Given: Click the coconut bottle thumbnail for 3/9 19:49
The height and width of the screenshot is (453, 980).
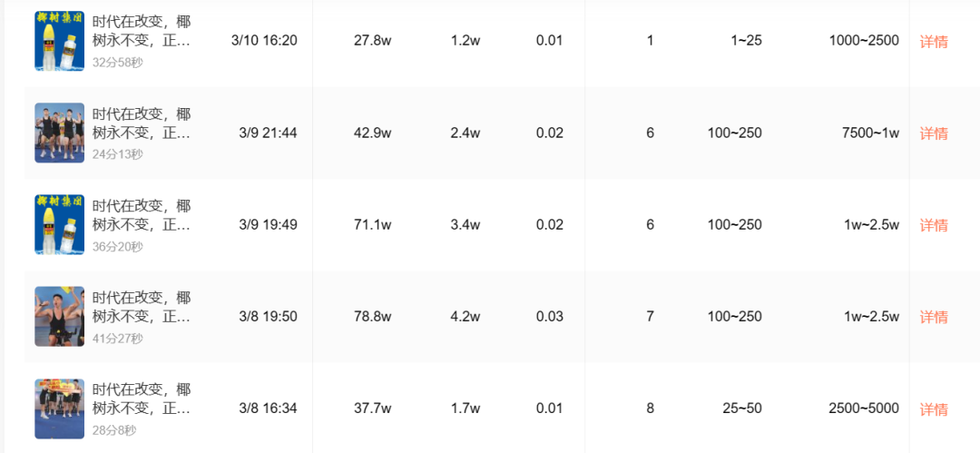Looking at the screenshot, I should (x=59, y=224).
